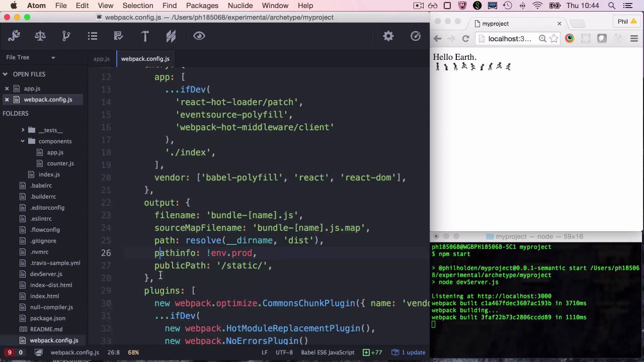Click the +77 git diff indicator
This screenshot has width=644, height=362.
pyautogui.click(x=373, y=352)
